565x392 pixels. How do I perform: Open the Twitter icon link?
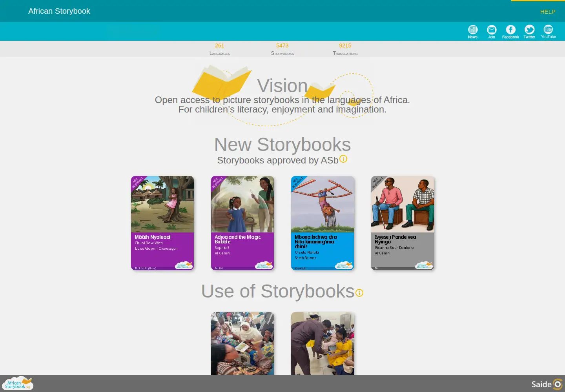point(529,31)
